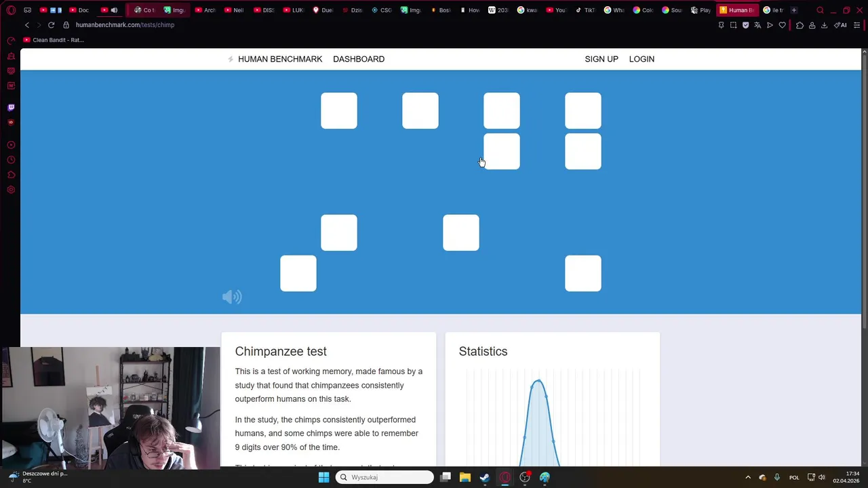Open the taskbar volume control
Screen dimensions: 868x488
pyautogui.click(x=822, y=477)
